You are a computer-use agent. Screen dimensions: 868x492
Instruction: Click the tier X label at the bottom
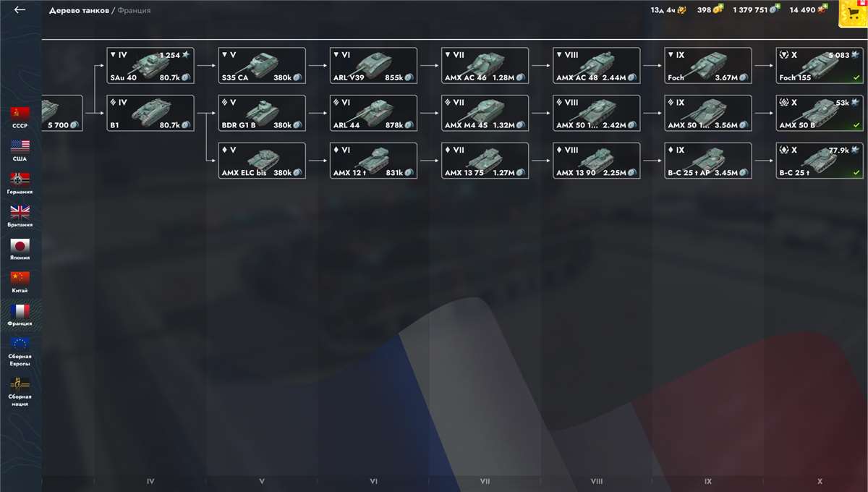[x=820, y=481]
